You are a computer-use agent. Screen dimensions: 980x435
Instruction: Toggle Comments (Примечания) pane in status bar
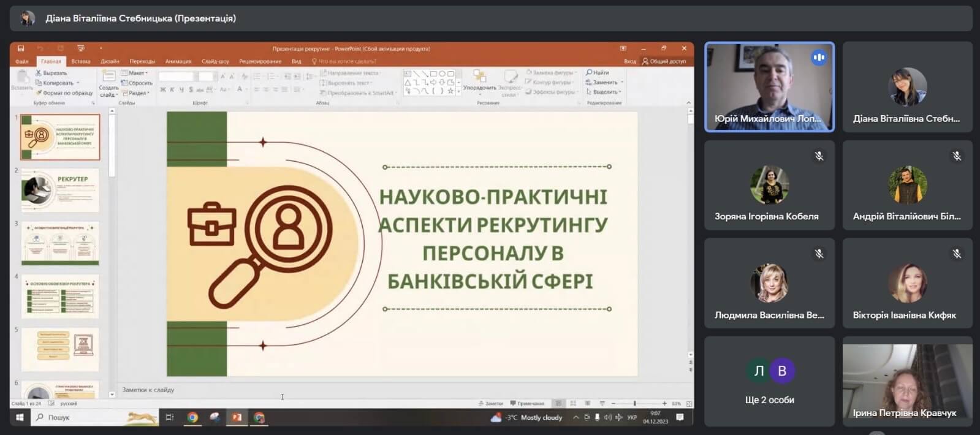[x=527, y=404]
